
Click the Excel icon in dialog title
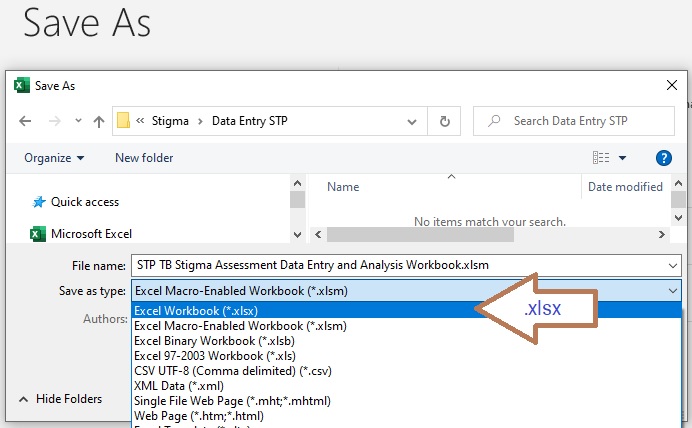[22, 85]
